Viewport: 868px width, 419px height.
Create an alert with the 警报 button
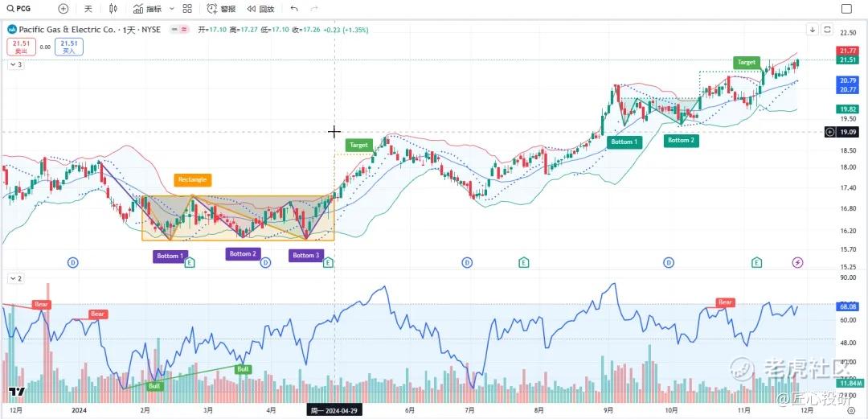coord(222,9)
